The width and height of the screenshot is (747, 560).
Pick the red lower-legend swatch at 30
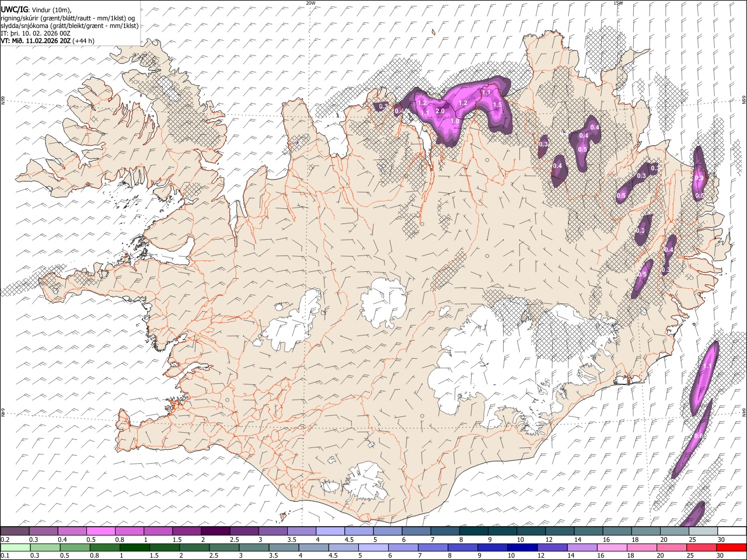(x=731, y=547)
